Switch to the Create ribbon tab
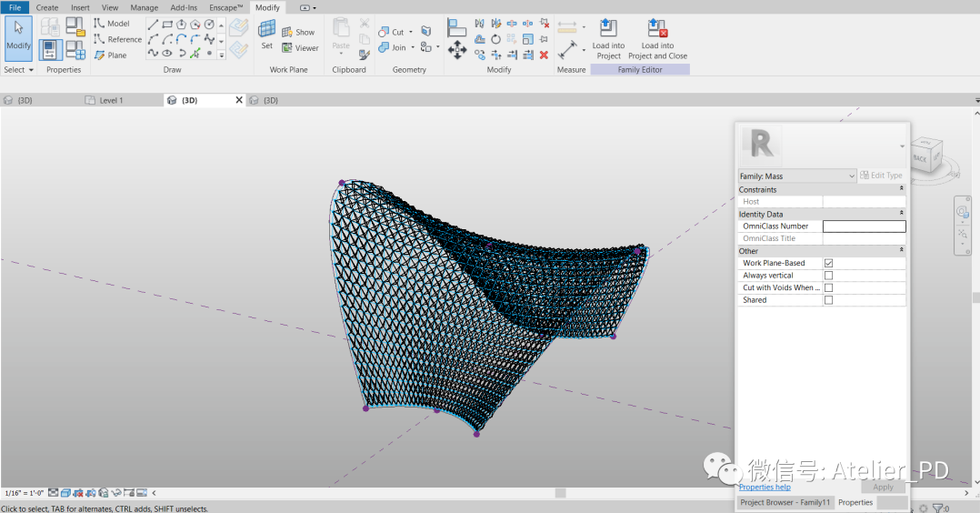The image size is (980, 513). pyautogui.click(x=47, y=7)
